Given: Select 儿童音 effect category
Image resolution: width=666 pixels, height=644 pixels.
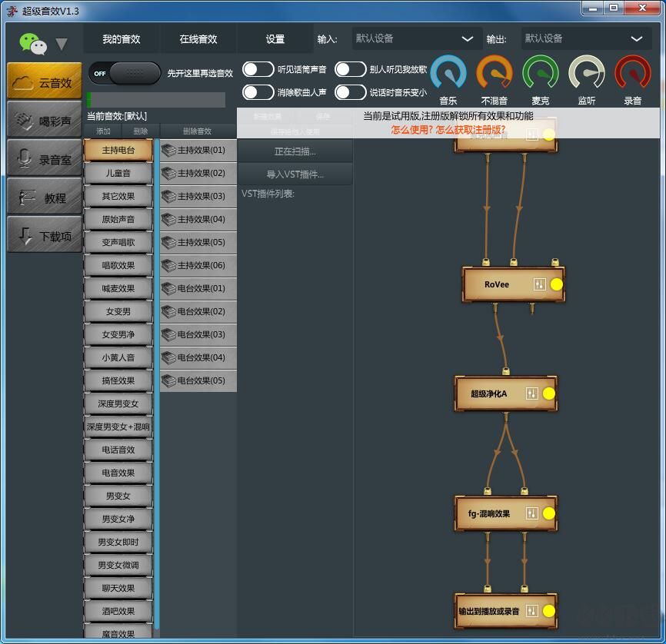Looking at the screenshot, I should tap(118, 174).
